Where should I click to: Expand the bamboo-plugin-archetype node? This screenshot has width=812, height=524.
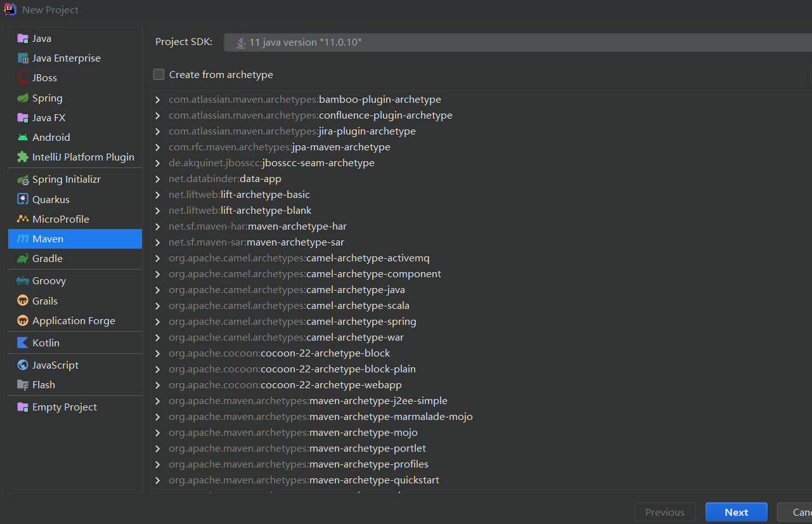157,100
